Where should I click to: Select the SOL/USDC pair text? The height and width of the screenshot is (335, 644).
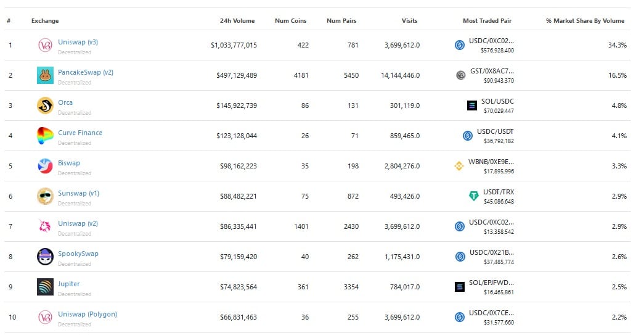(498, 101)
